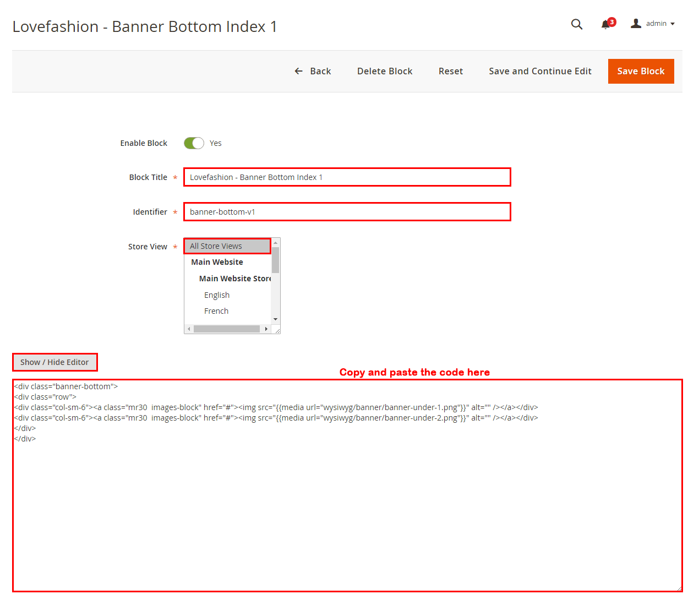This screenshot has width=699, height=616.
Task: Click the banner-under-2.png code line
Action: (x=276, y=418)
